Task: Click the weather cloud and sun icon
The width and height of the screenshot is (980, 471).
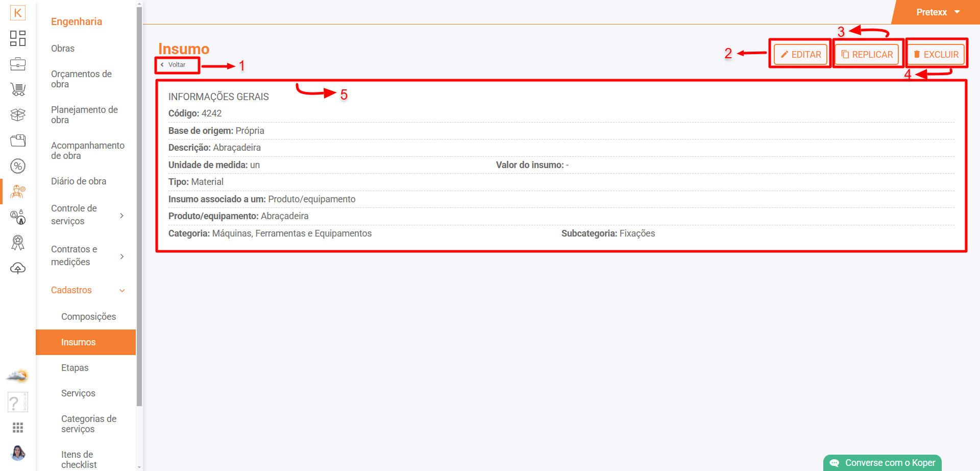Action: pos(18,376)
